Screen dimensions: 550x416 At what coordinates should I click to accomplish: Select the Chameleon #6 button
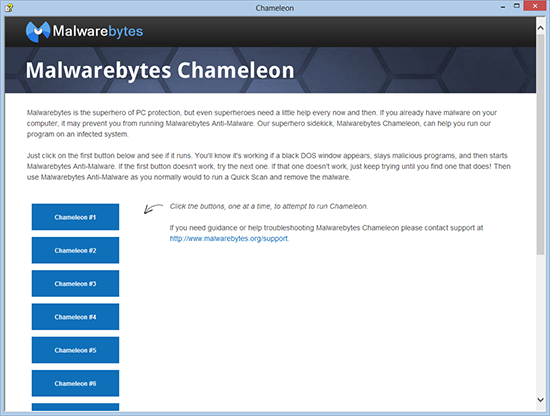pyautogui.click(x=75, y=383)
